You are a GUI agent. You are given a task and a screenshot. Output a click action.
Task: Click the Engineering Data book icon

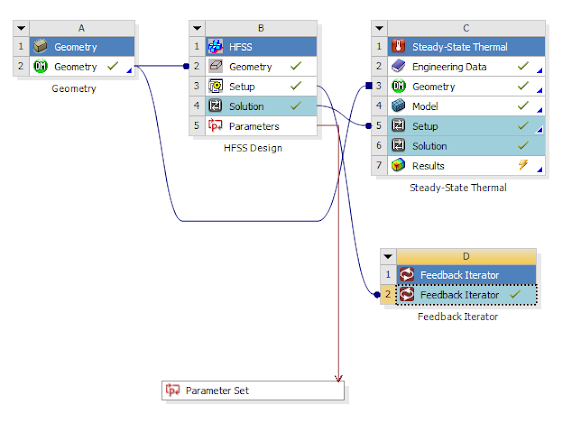(398, 66)
